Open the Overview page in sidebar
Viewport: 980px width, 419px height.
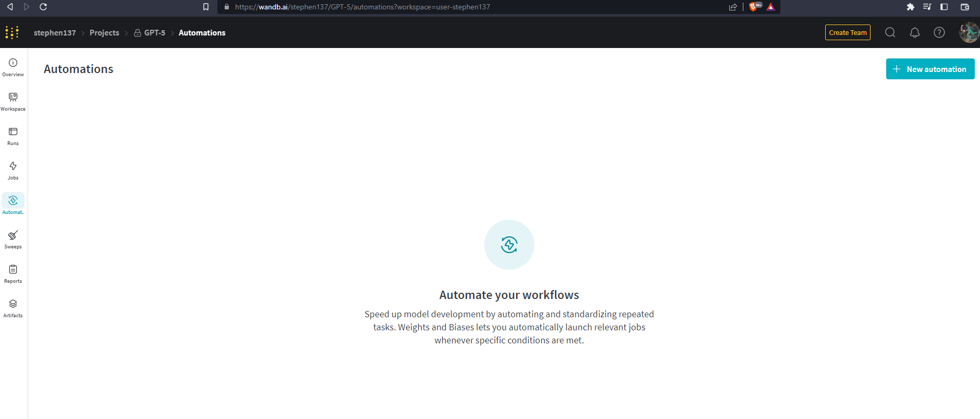pos(13,67)
